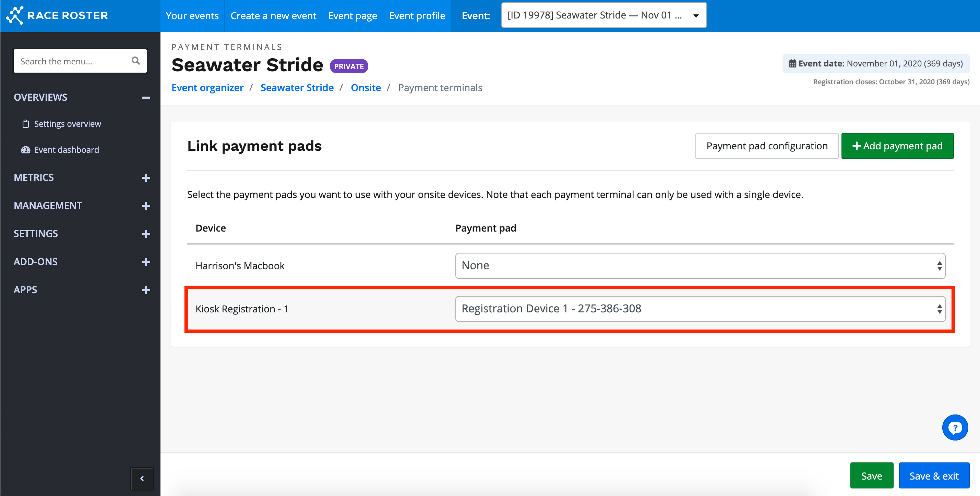Expand the Add-ons section plus icon

point(146,262)
